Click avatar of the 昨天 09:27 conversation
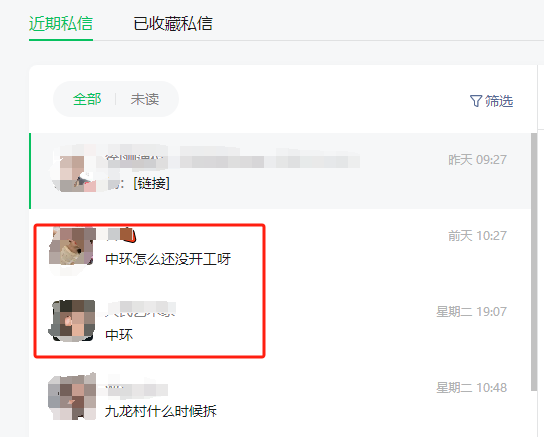 click(73, 171)
